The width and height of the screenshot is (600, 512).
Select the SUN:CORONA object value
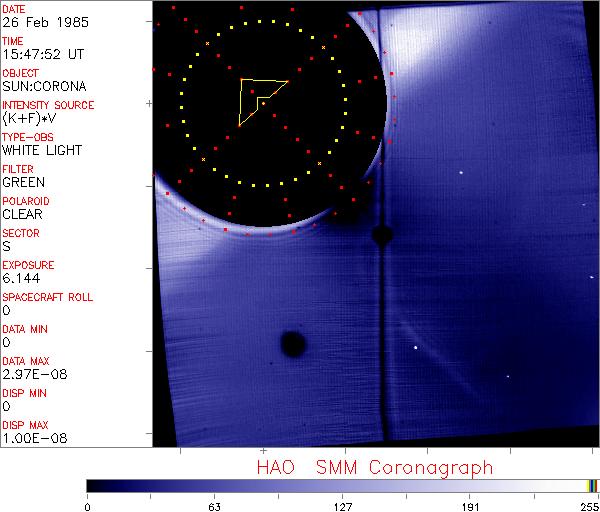click(44, 86)
